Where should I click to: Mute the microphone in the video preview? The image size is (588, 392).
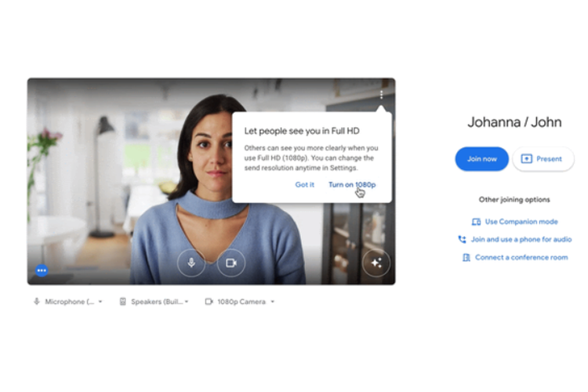(191, 263)
